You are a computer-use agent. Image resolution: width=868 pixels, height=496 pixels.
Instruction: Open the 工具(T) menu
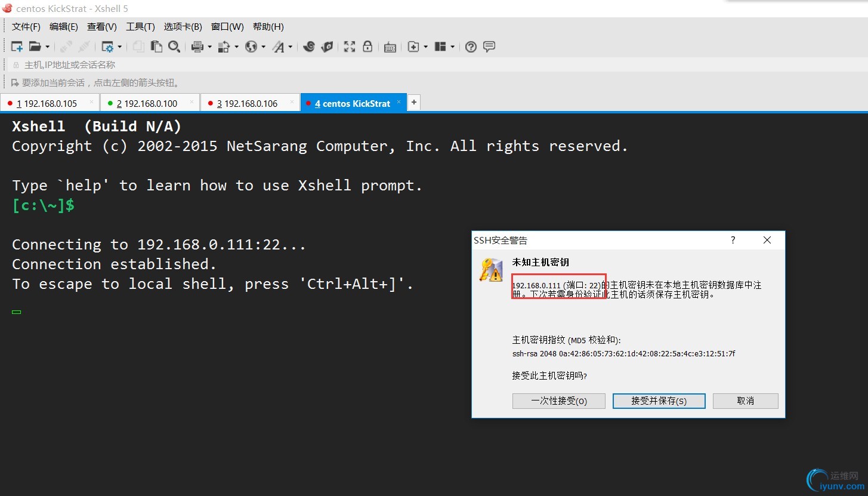(x=140, y=27)
